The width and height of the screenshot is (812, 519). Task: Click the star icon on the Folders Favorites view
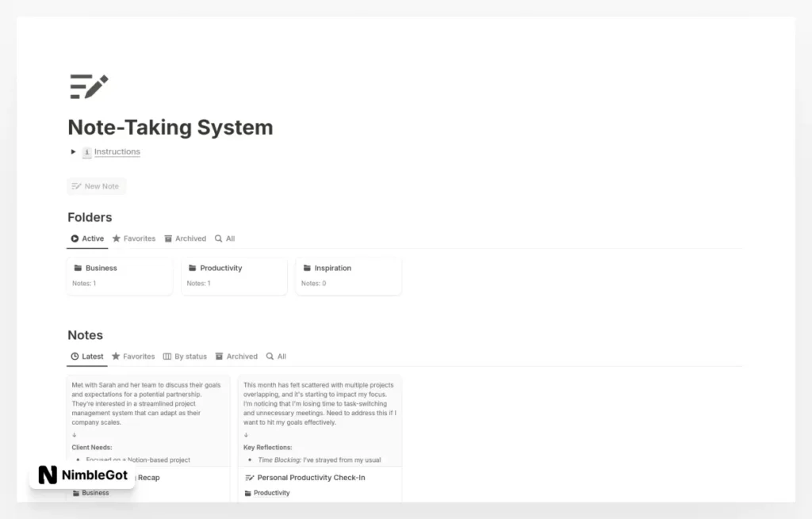pyautogui.click(x=115, y=238)
